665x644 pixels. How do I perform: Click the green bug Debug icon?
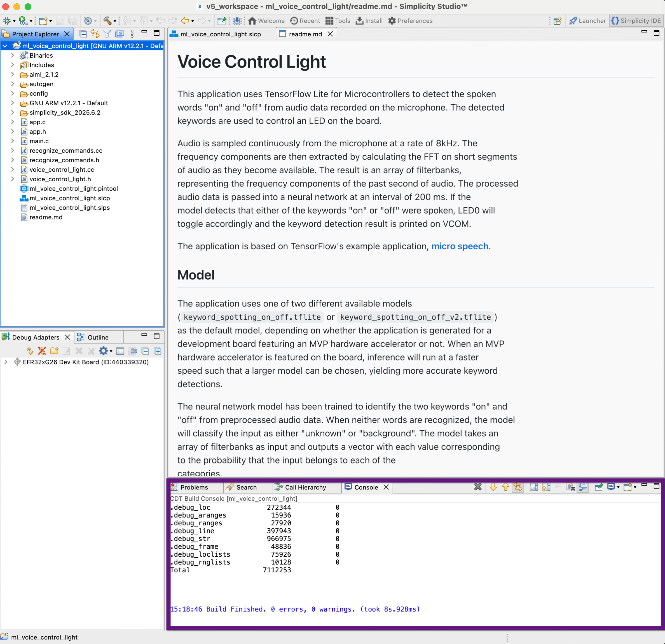click(x=6, y=21)
